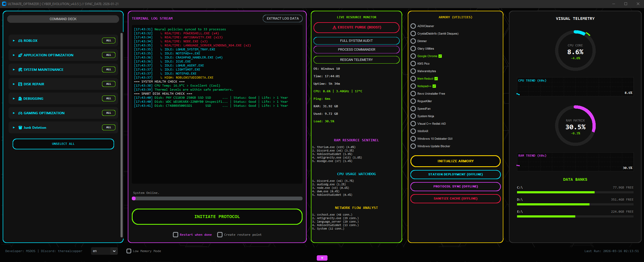Toggle ALL for Junk Deletion

108,127
